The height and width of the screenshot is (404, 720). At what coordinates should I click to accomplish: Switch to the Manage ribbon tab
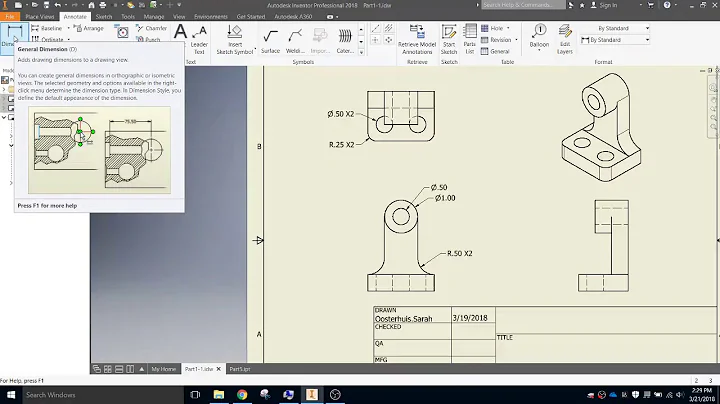tap(154, 17)
